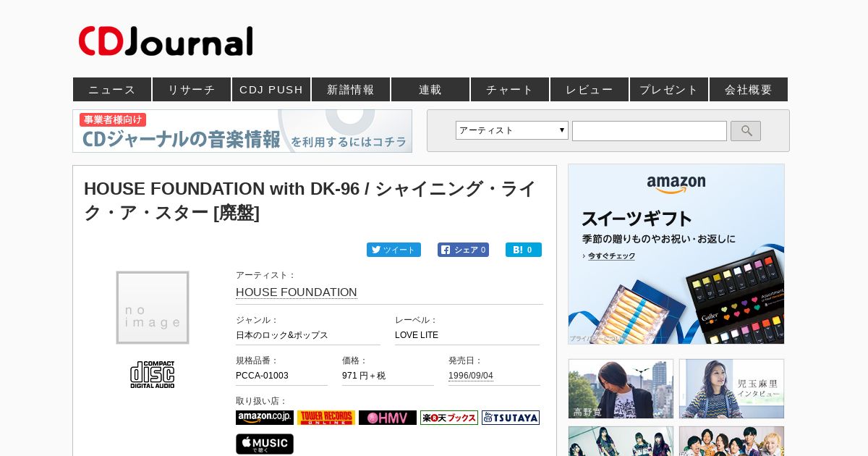Open the TSUTAYA store link

tap(511, 418)
